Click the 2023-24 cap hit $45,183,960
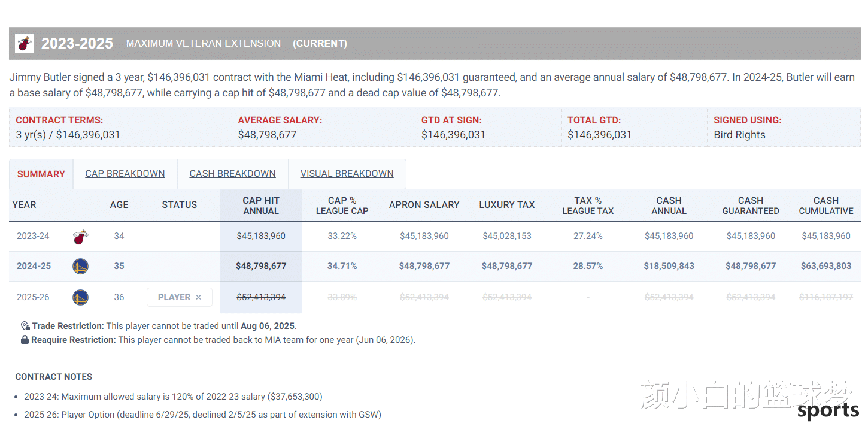Viewport: 868px width, 429px height. pos(261,236)
